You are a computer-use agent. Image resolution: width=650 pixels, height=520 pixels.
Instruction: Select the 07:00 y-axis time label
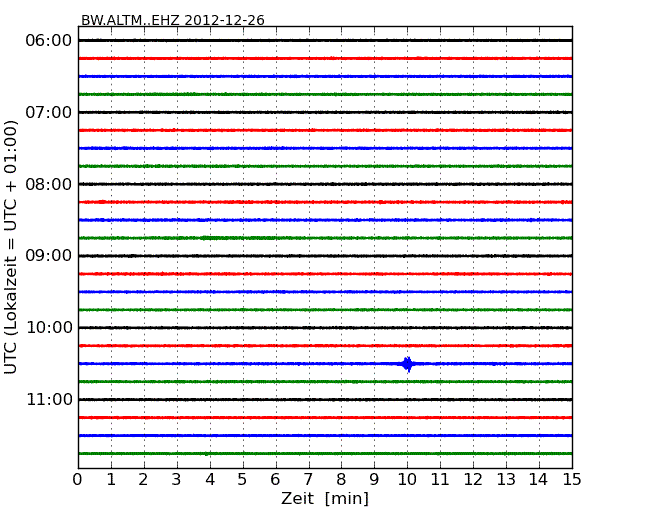tap(49, 112)
